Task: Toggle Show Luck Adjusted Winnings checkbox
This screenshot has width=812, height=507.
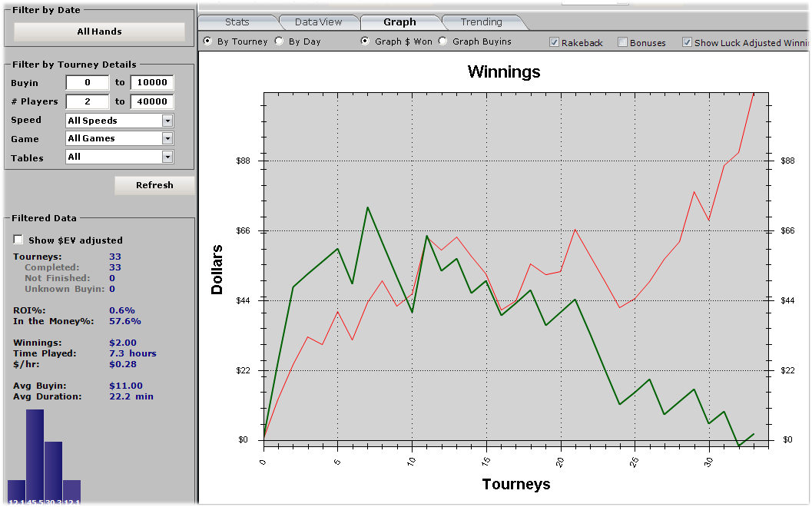Action: pyautogui.click(x=688, y=42)
